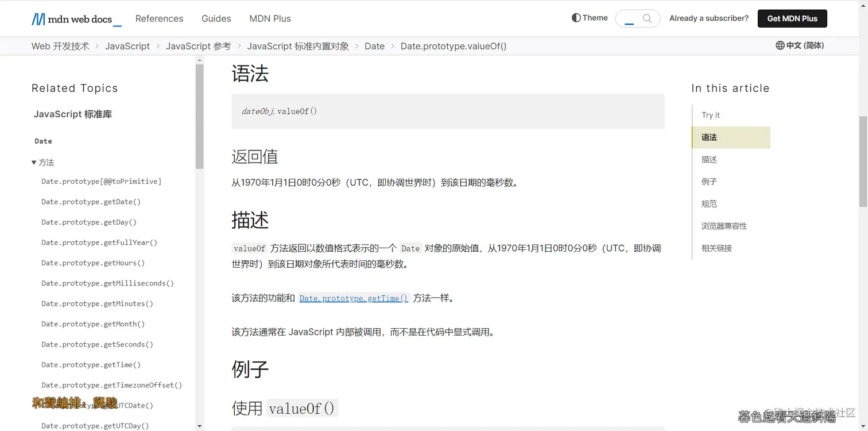Viewport: 868px width, 431px height.
Task: Click the 语法 heading
Action: [x=250, y=74]
